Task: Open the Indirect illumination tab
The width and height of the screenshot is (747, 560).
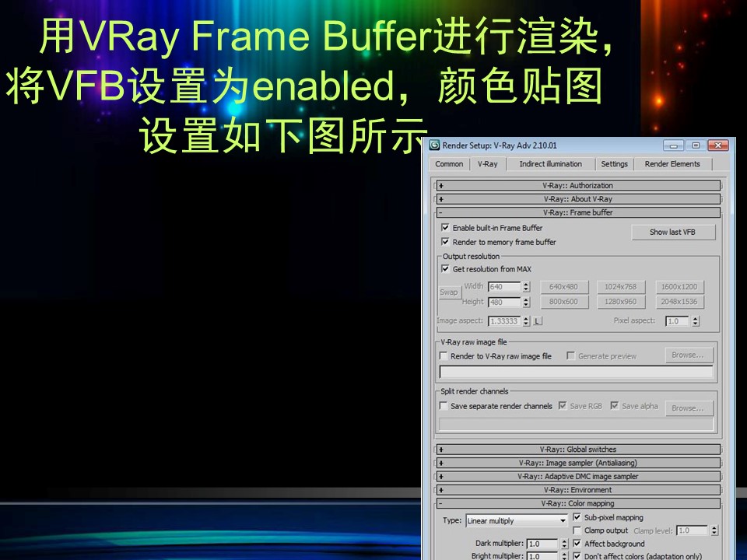Action: tap(550, 164)
